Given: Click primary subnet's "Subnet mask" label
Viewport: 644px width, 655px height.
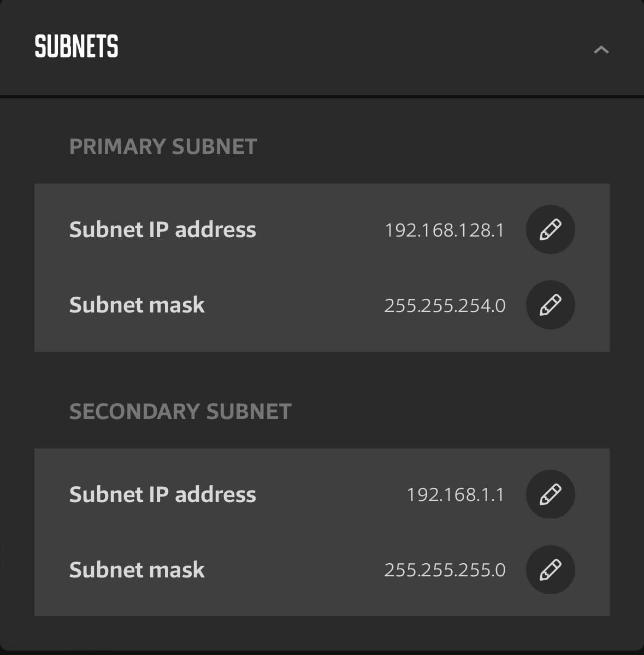Looking at the screenshot, I should tap(137, 305).
